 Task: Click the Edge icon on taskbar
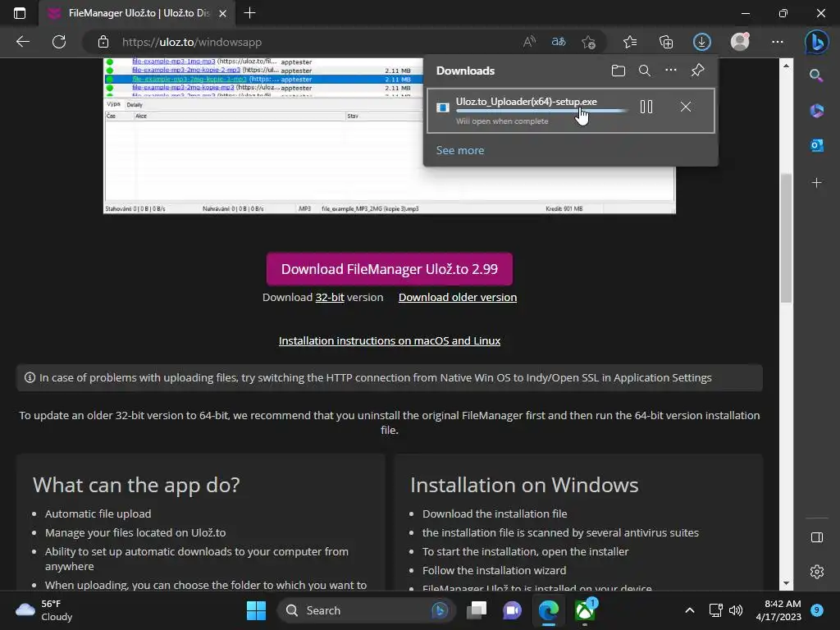coord(549,610)
